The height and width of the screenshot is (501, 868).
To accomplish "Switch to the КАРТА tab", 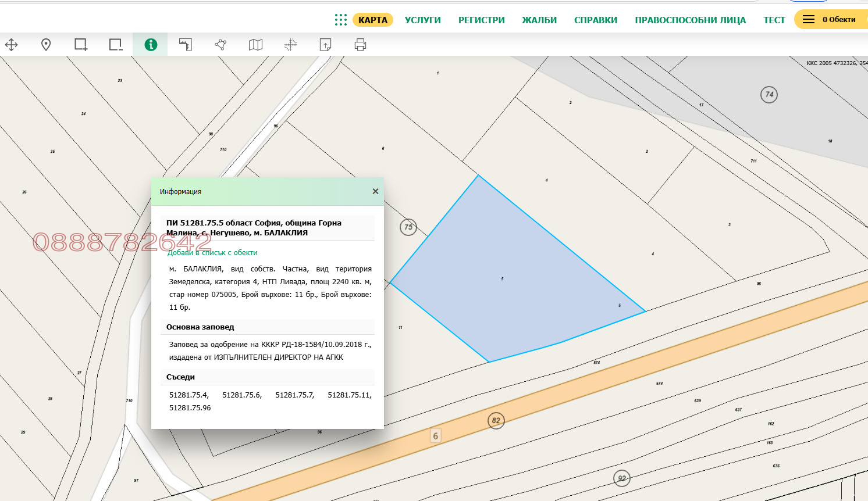I will 373,20.
